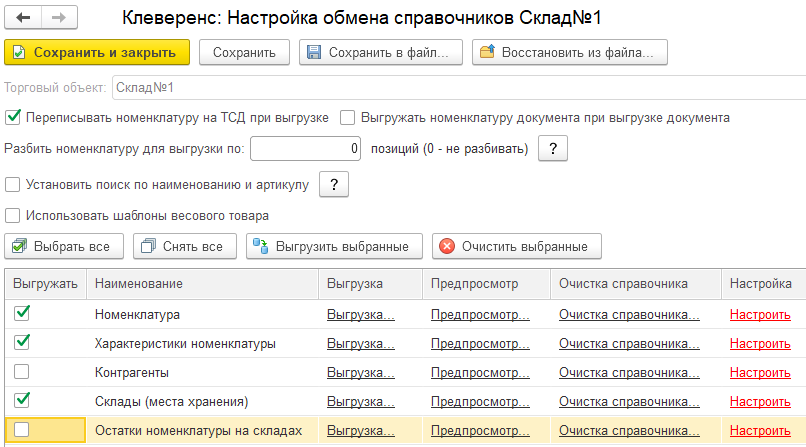This screenshot has width=806, height=447.
Task: Click 'Выгрузка...' for Склады (места хранения)
Action: 361,402
